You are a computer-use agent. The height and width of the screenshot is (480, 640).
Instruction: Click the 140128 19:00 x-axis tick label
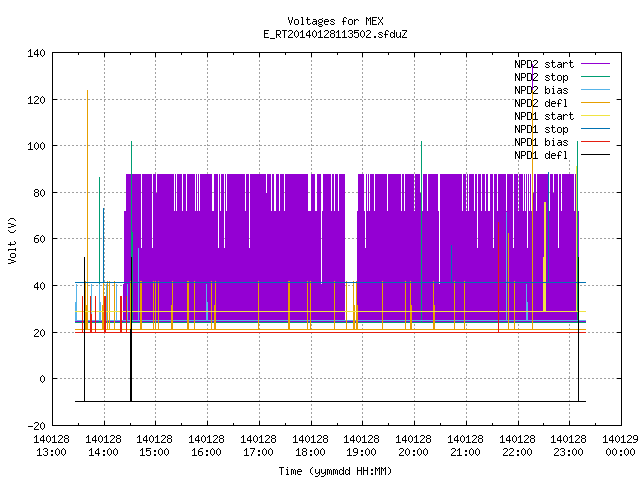[361, 446]
